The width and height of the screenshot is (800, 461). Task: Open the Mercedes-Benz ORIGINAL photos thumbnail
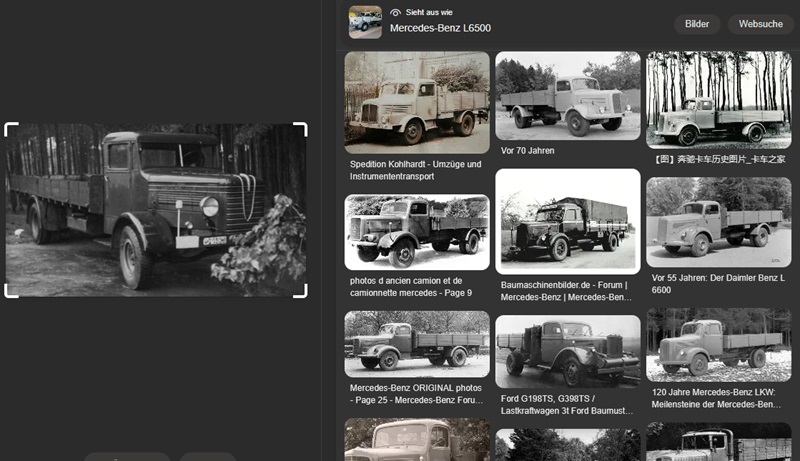pos(417,343)
